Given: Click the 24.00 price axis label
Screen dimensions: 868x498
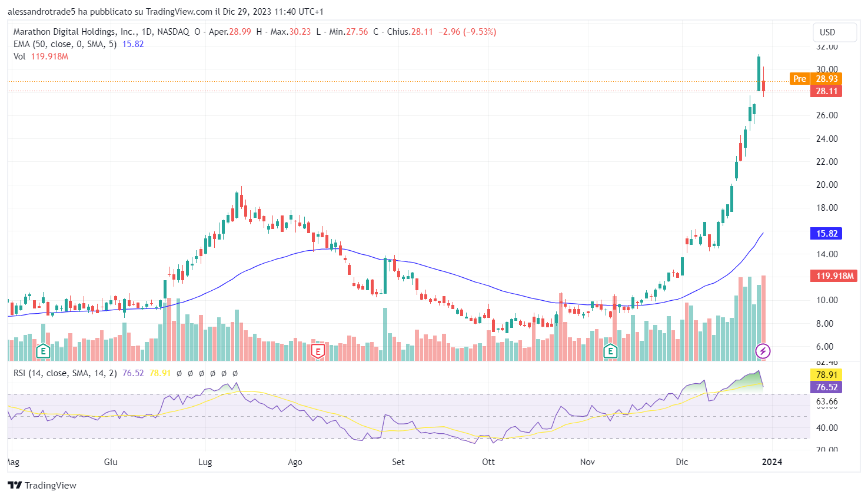Looking at the screenshot, I should [x=826, y=139].
